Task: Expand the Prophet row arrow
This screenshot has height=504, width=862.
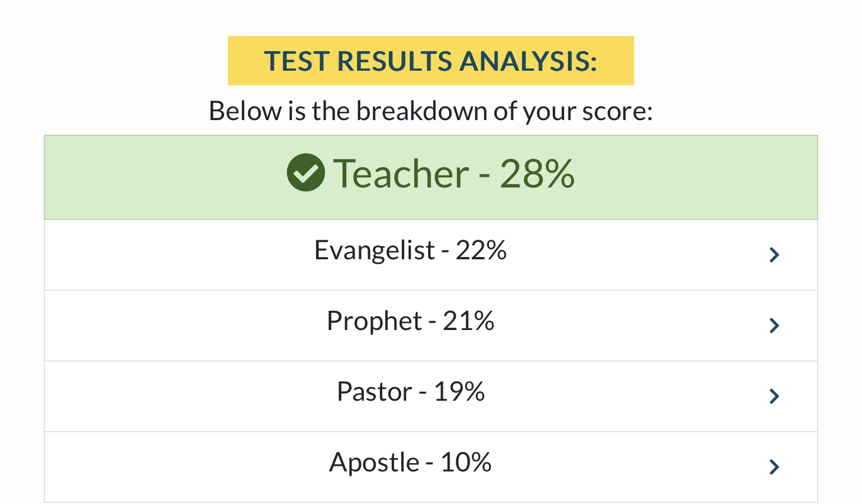Action: point(774,326)
